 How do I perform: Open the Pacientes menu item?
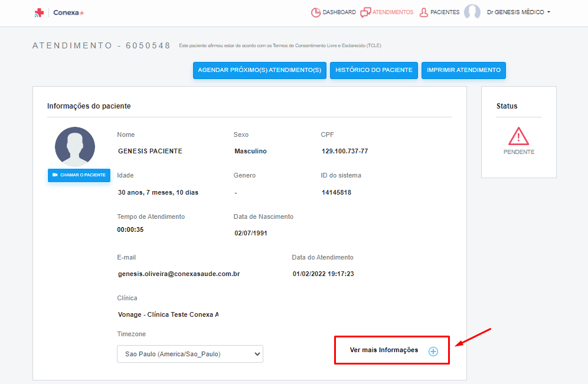click(439, 12)
